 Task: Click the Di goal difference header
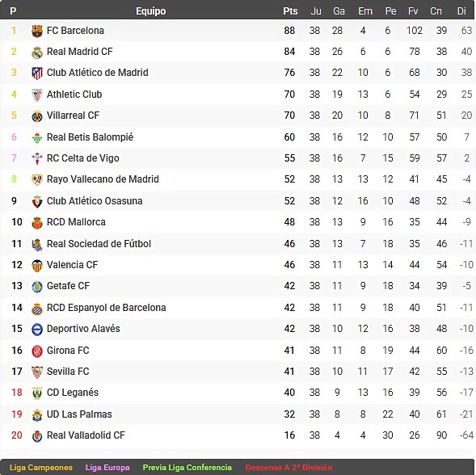click(461, 11)
